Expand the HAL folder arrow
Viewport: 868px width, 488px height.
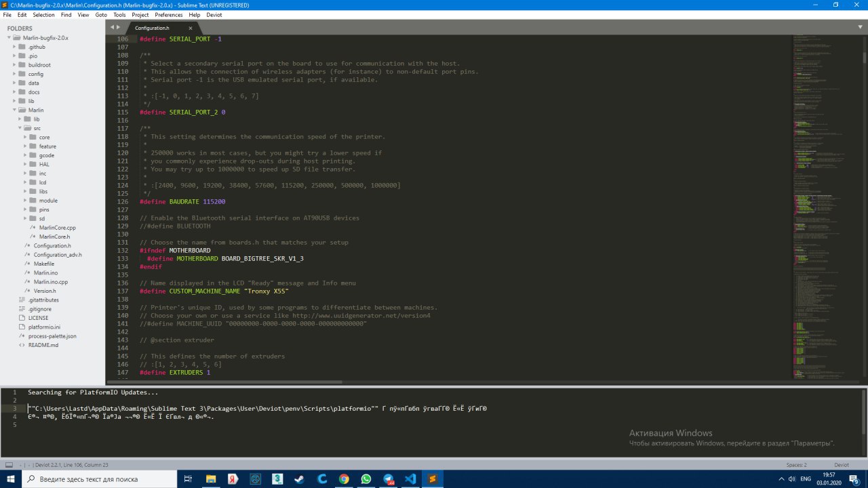(x=26, y=165)
